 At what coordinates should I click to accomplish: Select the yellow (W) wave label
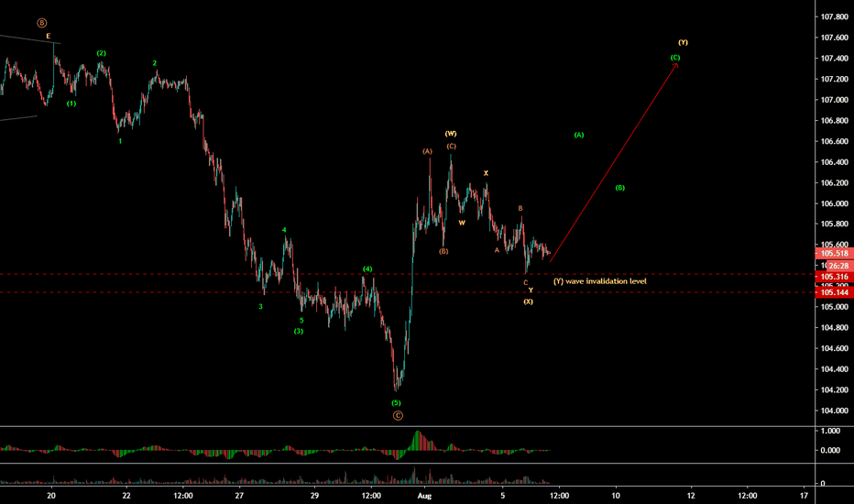(x=451, y=134)
